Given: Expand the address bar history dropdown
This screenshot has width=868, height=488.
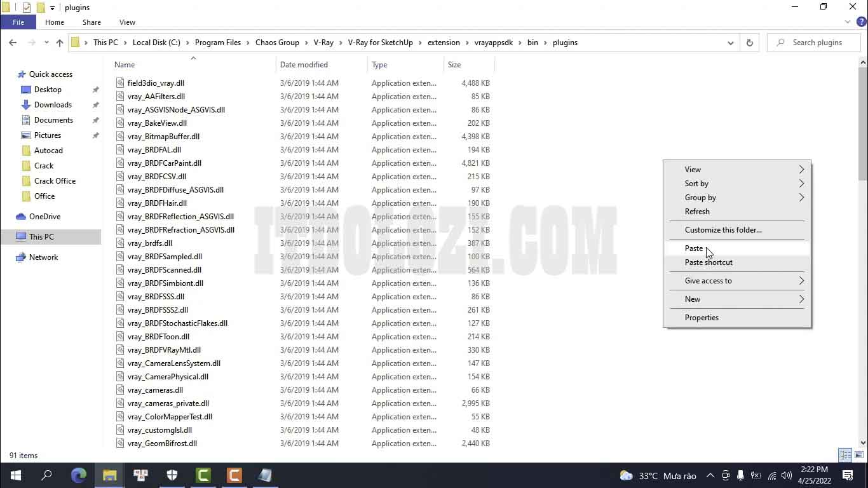Looking at the screenshot, I should 730,43.
